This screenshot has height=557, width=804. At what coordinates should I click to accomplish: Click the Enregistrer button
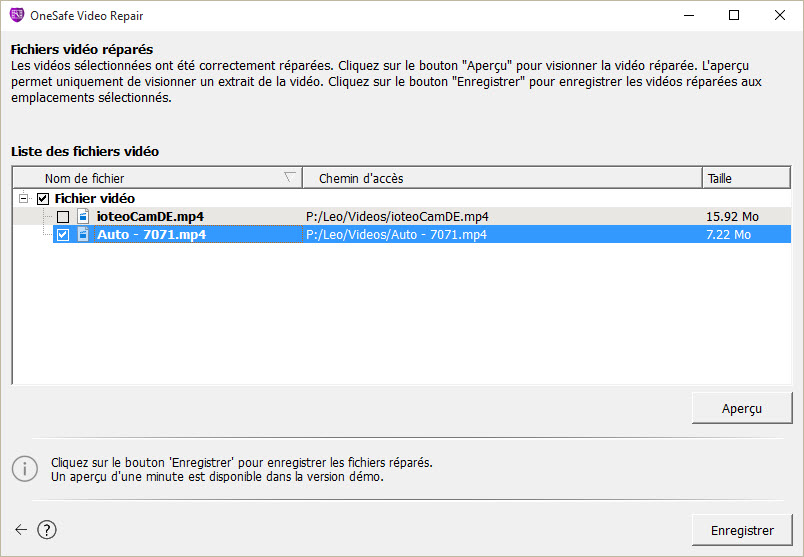pyautogui.click(x=741, y=530)
